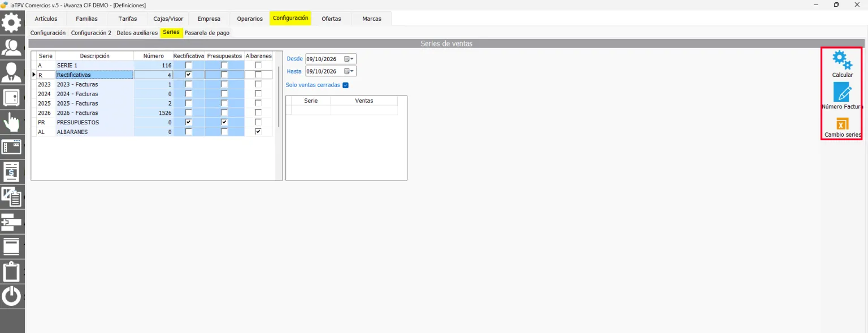This screenshot has height=333, width=868.
Task: Open the copy documents icon in the sidebar
Action: click(12, 197)
